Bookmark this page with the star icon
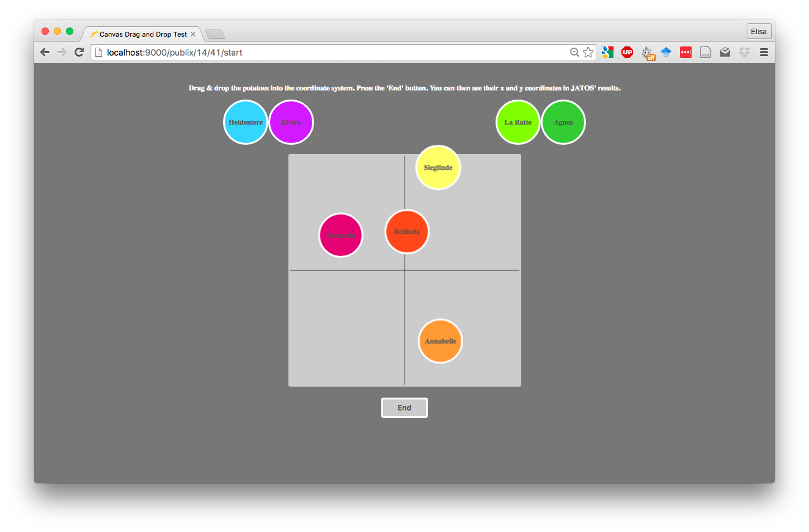Viewport: 809px width, 532px height. (588, 53)
